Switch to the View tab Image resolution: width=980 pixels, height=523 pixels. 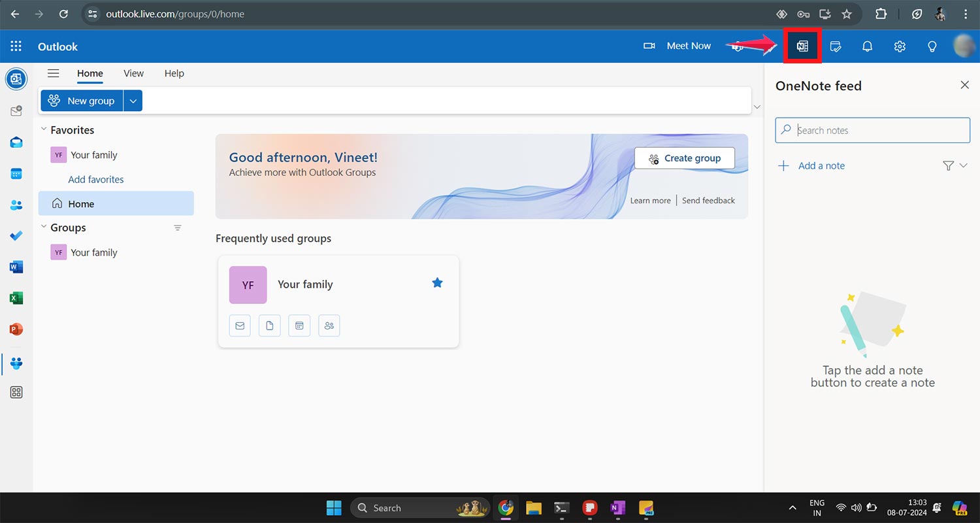click(x=133, y=73)
